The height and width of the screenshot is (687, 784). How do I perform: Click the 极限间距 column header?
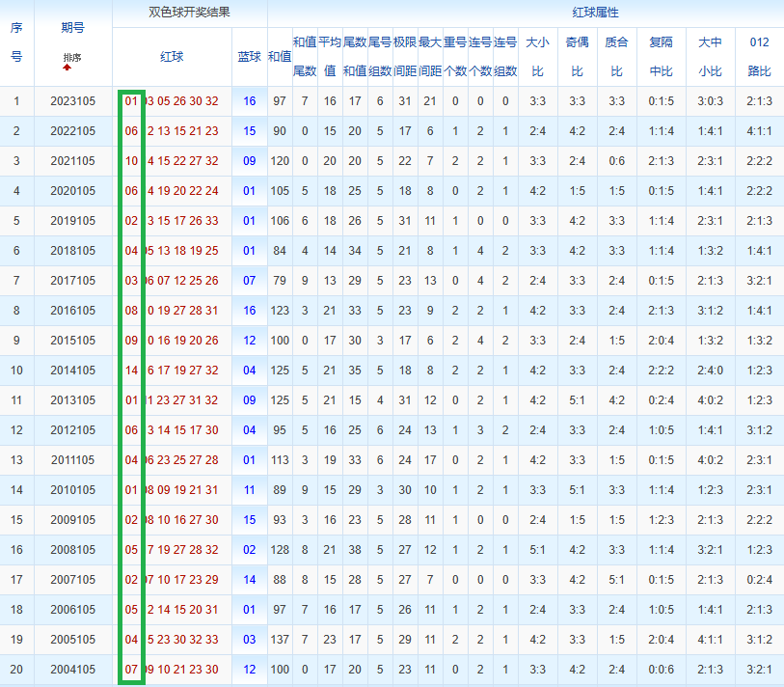point(405,57)
